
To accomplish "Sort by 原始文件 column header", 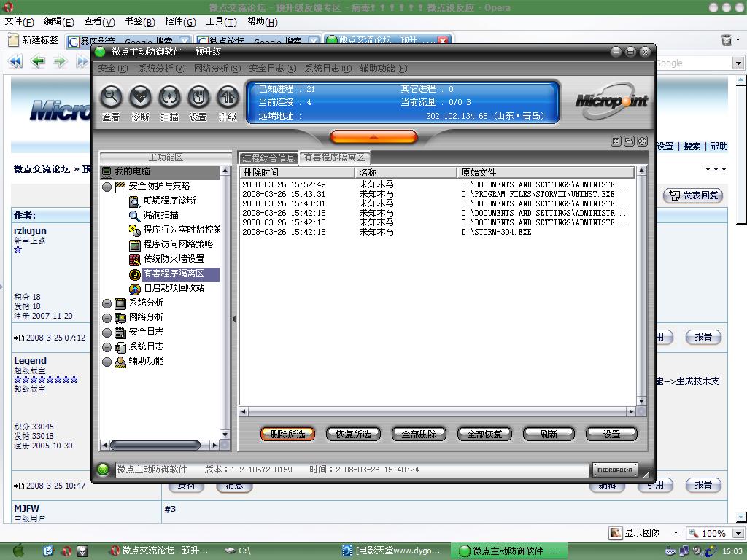I will 546,172.
